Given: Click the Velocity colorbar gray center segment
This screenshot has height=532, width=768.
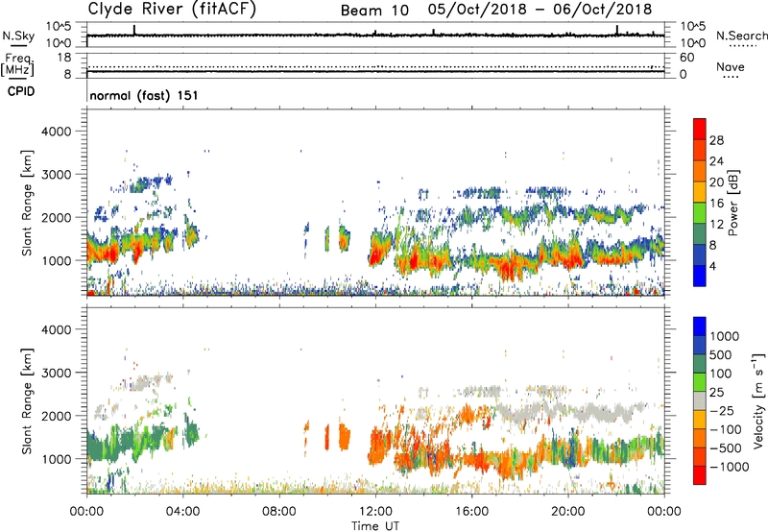Looking at the screenshot, I should (x=700, y=401).
